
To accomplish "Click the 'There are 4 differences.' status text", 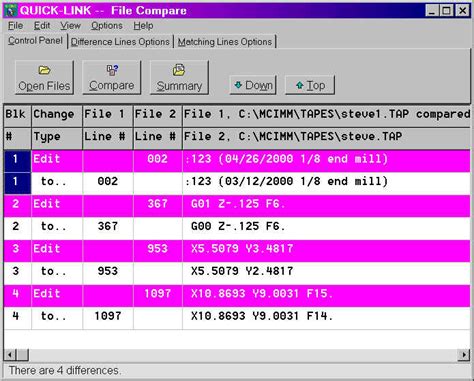I will pyautogui.click(x=64, y=371).
